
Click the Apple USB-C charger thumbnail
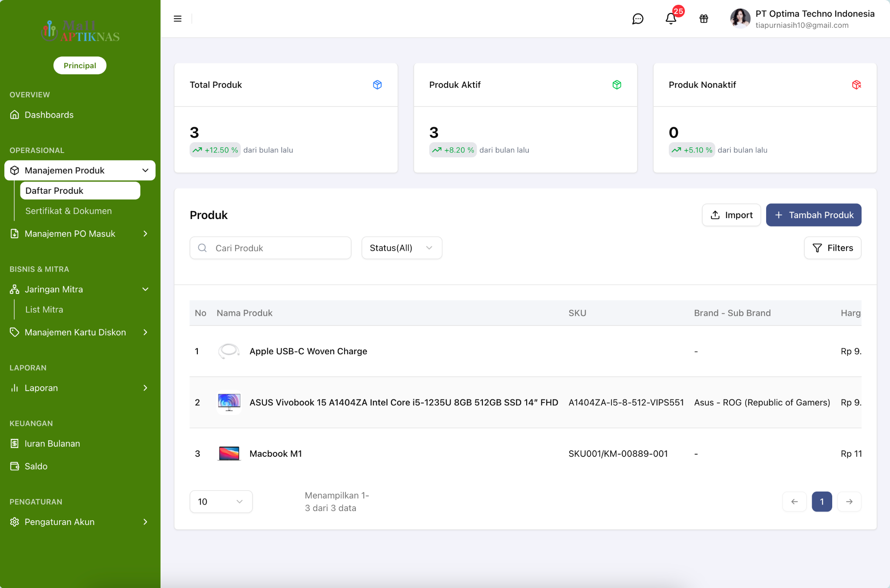[x=229, y=351]
